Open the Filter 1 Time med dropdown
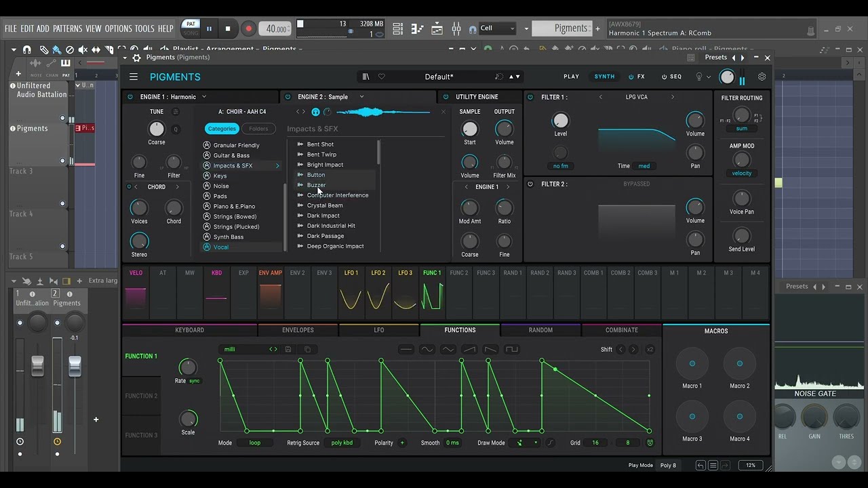This screenshot has height=488, width=868. pyautogui.click(x=644, y=166)
